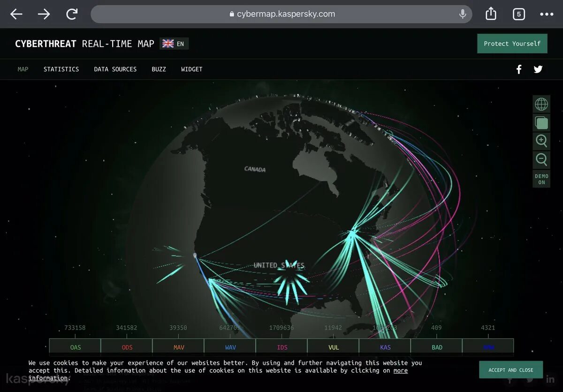Toggle the dark blue detection type after BAD
The width and height of the screenshot is (563, 392).
(x=488, y=347)
